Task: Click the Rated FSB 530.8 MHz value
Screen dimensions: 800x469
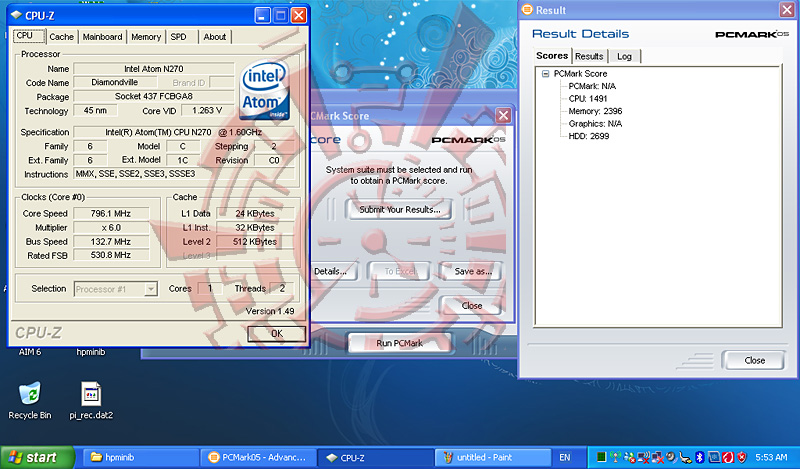Action: tap(111, 255)
